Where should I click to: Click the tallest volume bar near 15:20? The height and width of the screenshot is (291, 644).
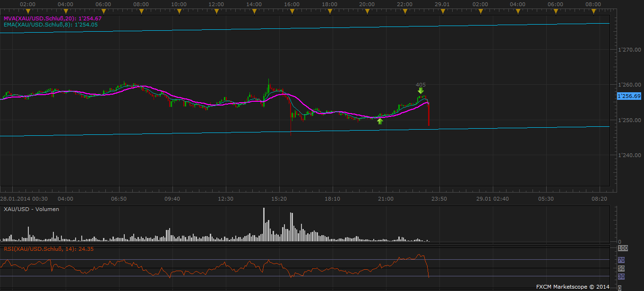[264, 225]
